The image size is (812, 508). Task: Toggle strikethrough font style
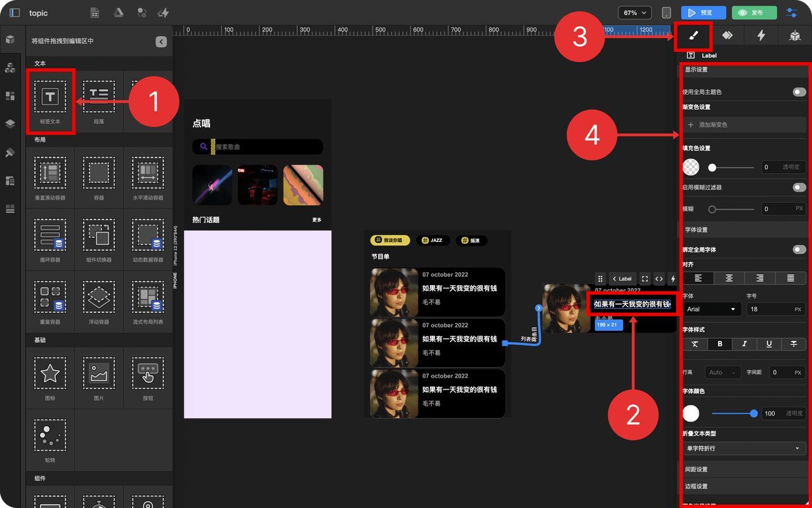pyautogui.click(x=794, y=344)
